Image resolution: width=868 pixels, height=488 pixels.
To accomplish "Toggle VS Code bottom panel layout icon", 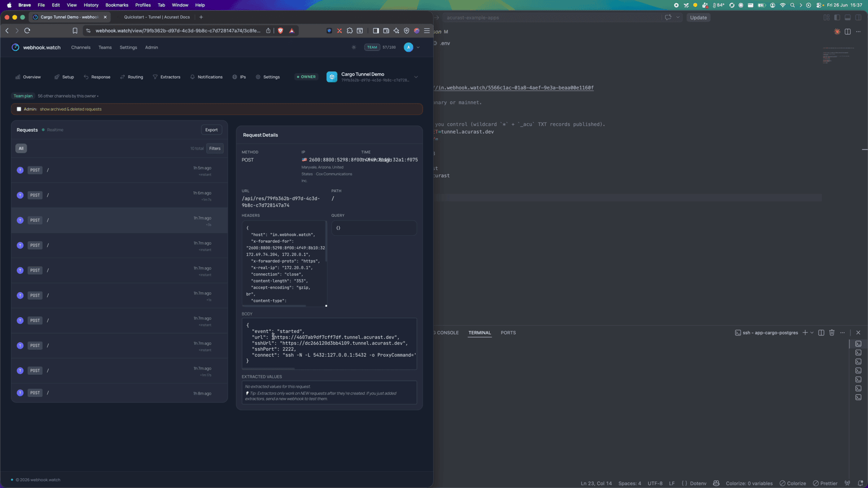I will click(847, 17).
